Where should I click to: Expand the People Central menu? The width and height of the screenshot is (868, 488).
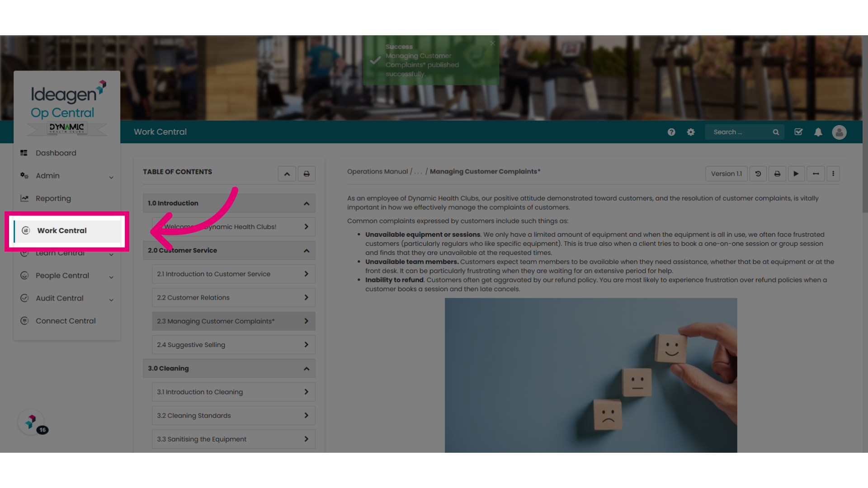pyautogui.click(x=67, y=276)
